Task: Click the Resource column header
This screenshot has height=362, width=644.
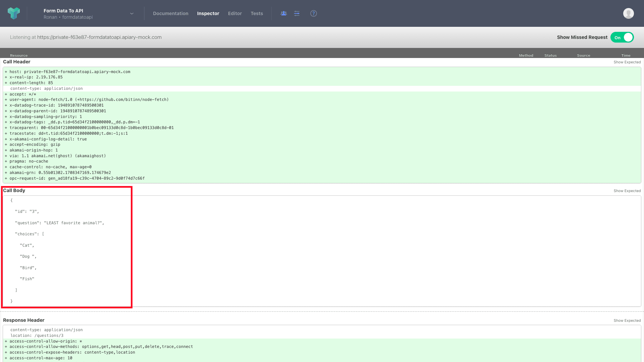Action: click(19, 55)
